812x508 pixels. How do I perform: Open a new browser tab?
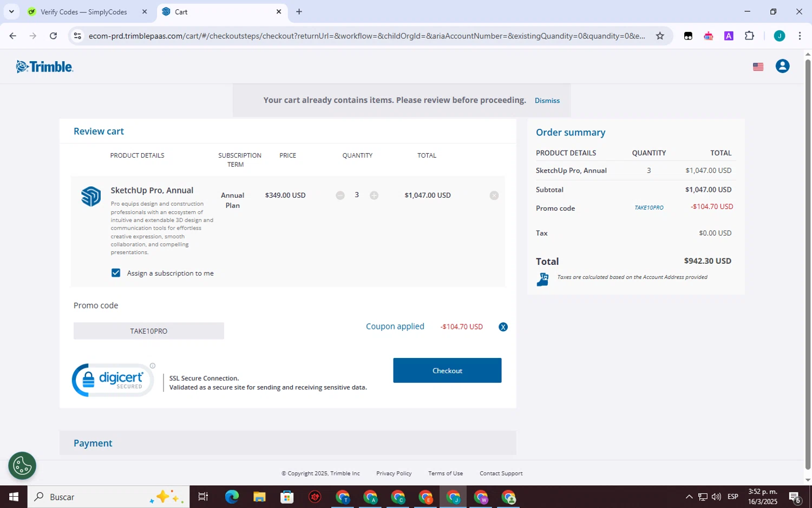(299, 11)
